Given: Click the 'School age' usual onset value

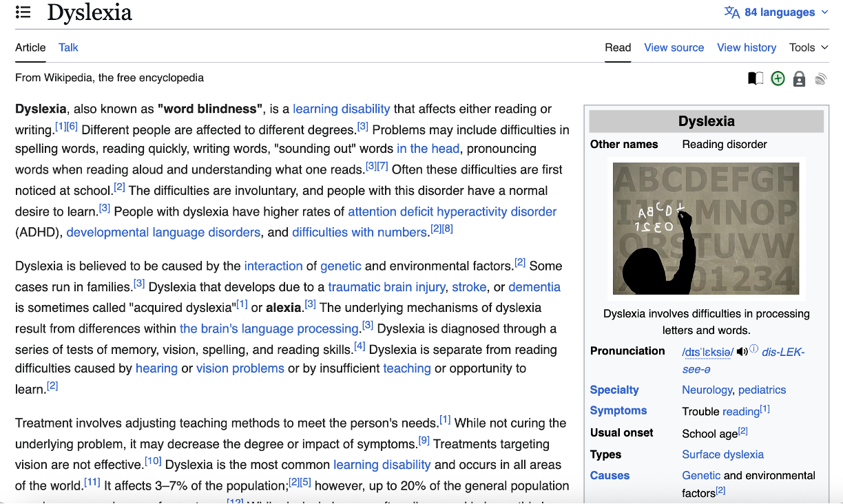Looking at the screenshot, I should click(709, 434).
